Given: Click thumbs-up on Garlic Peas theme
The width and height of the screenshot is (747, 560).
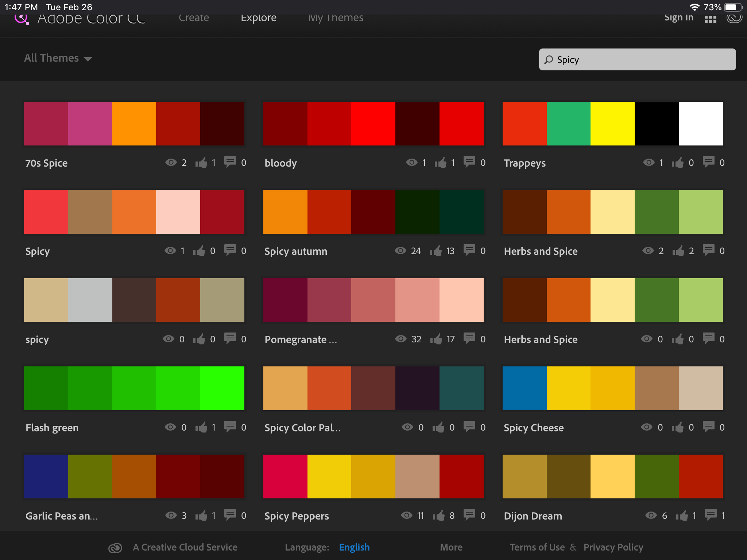Looking at the screenshot, I should click(x=201, y=516).
